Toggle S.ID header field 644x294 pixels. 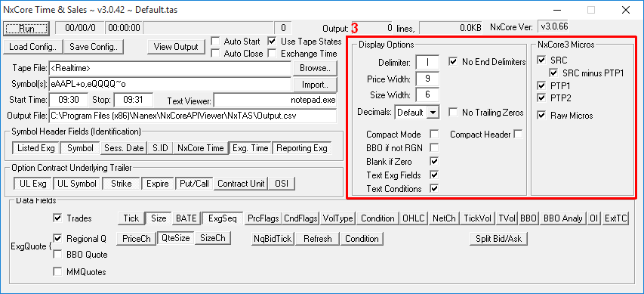tap(160, 148)
